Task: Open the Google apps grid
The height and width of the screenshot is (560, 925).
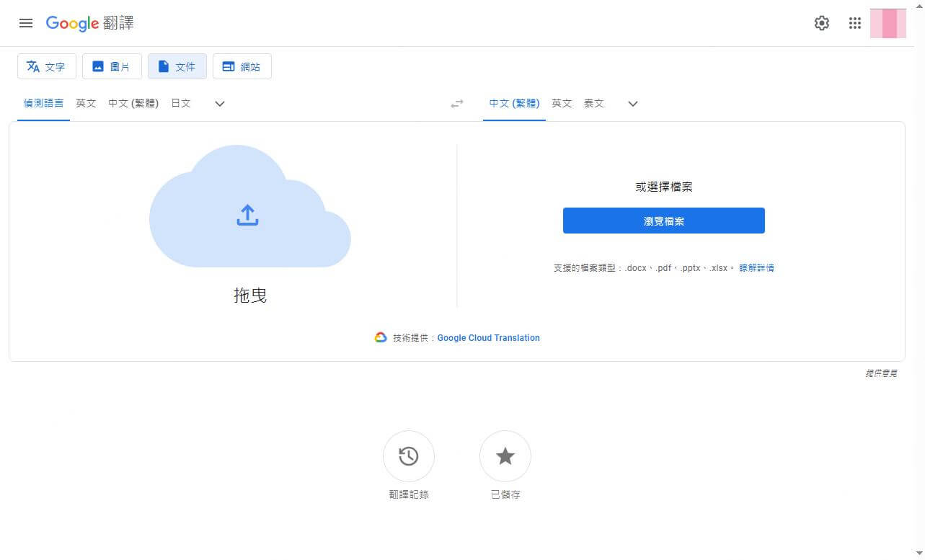Action: tap(855, 23)
